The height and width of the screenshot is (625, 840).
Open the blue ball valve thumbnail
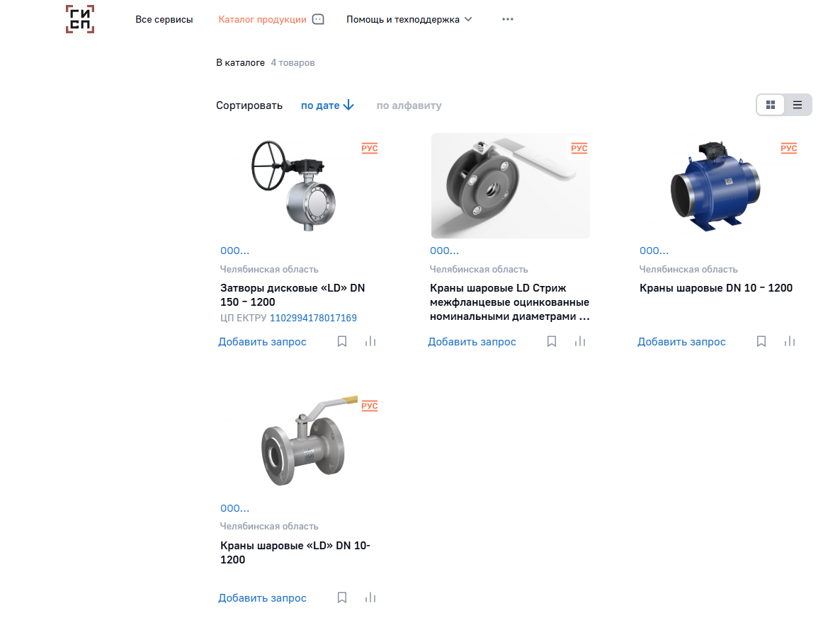[x=715, y=186]
